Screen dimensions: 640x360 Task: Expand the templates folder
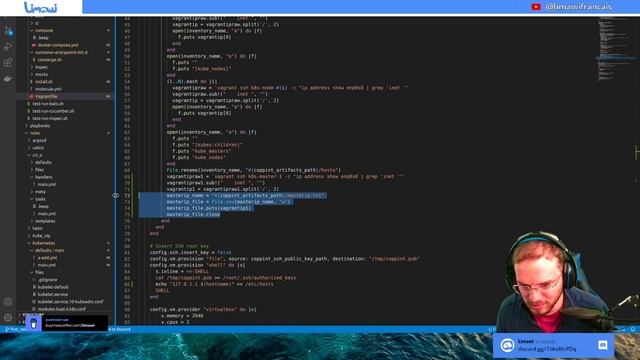tap(45, 221)
